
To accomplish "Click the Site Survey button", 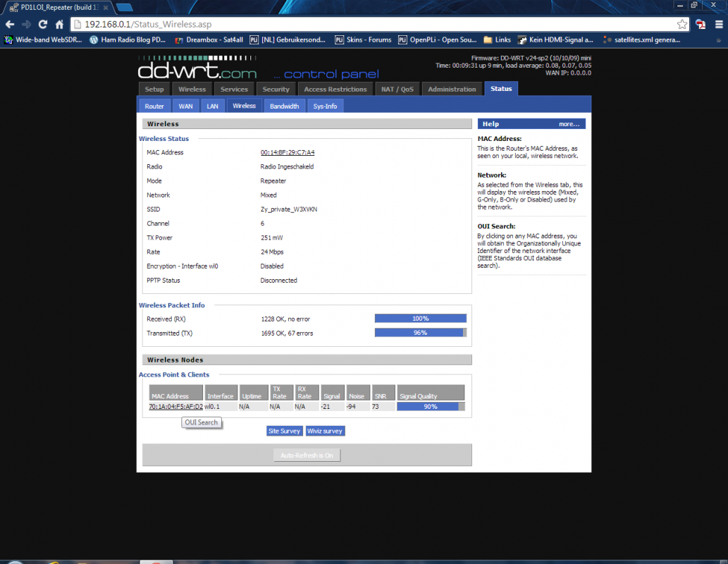I will pos(284,431).
